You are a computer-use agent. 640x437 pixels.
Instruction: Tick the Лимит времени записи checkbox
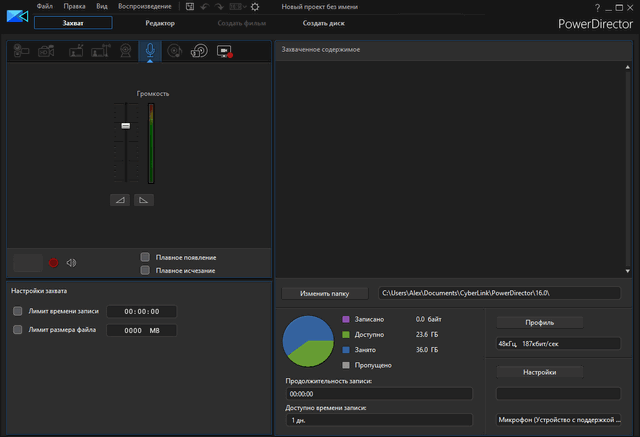pos(18,311)
